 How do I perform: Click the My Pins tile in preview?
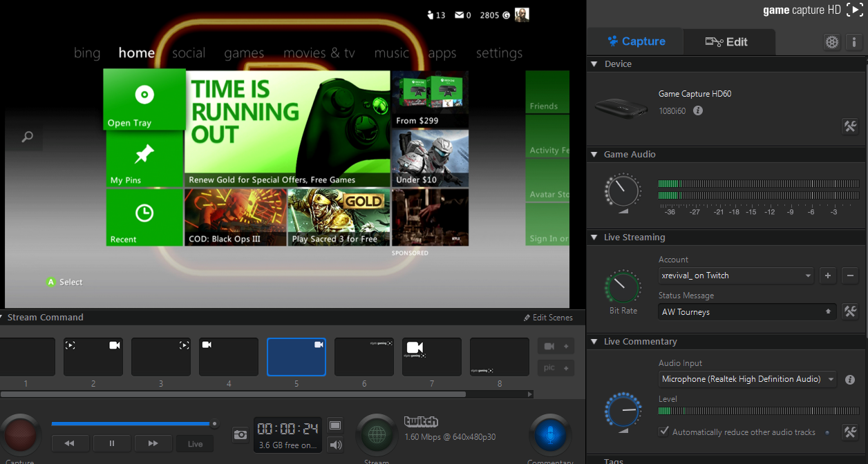(x=144, y=159)
